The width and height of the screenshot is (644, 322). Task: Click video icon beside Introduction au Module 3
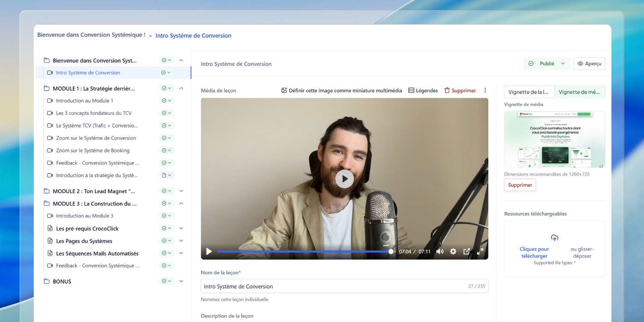[x=50, y=216]
